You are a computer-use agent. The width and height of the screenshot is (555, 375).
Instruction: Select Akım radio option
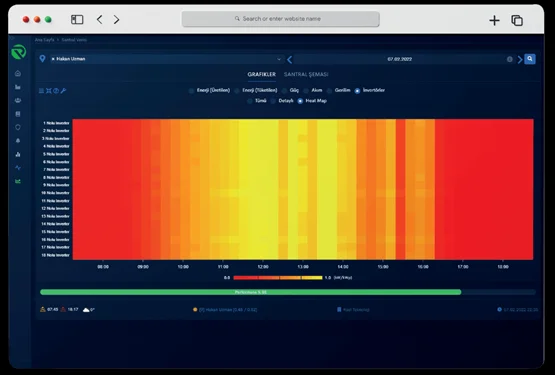coord(306,91)
